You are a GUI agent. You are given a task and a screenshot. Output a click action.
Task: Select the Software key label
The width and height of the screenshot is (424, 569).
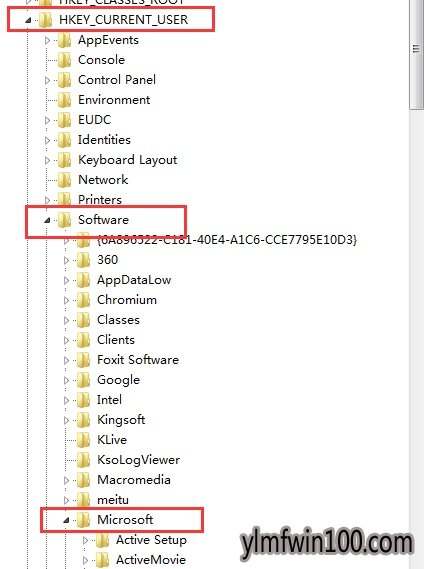click(x=103, y=220)
